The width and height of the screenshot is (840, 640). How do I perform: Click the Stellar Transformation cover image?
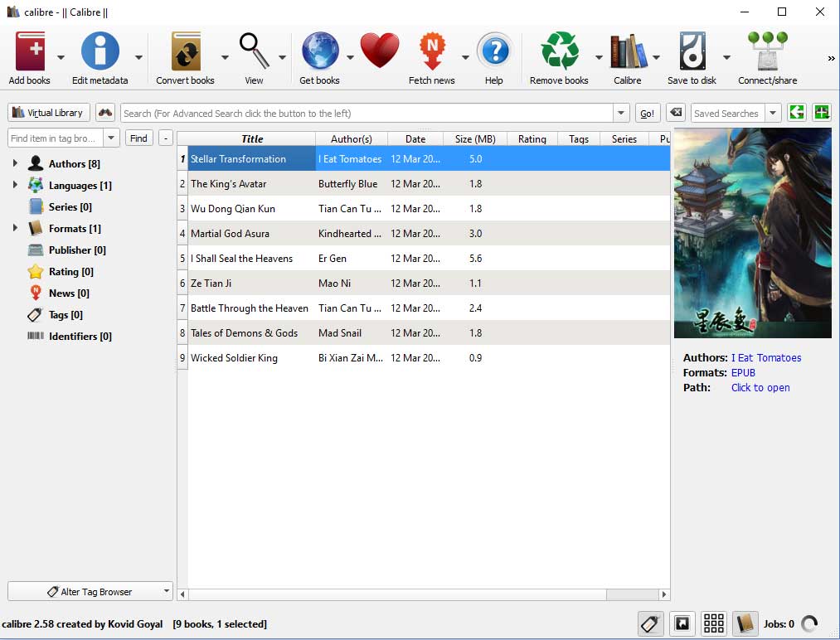[753, 233]
